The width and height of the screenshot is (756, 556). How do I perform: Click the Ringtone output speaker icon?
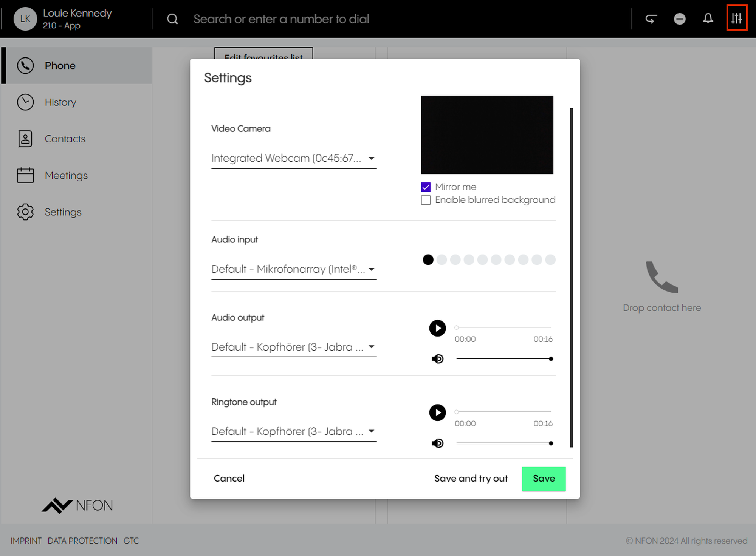[x=437, y=443]
